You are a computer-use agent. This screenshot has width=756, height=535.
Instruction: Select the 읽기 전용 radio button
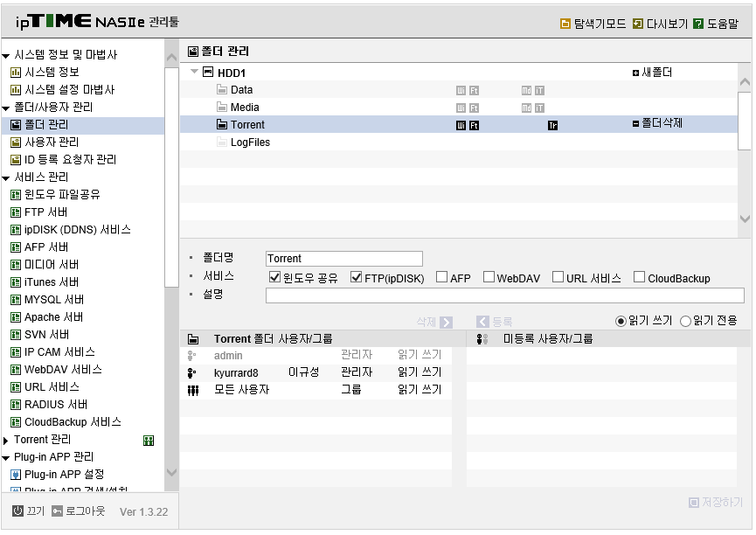685,321
